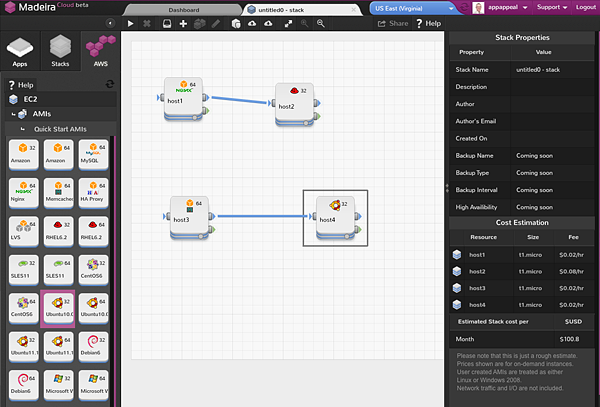The width and height of the screenshot is (600, 407).
Task: Select the SLES11 32-bit AMI
Action: click(x=23, y=270)
